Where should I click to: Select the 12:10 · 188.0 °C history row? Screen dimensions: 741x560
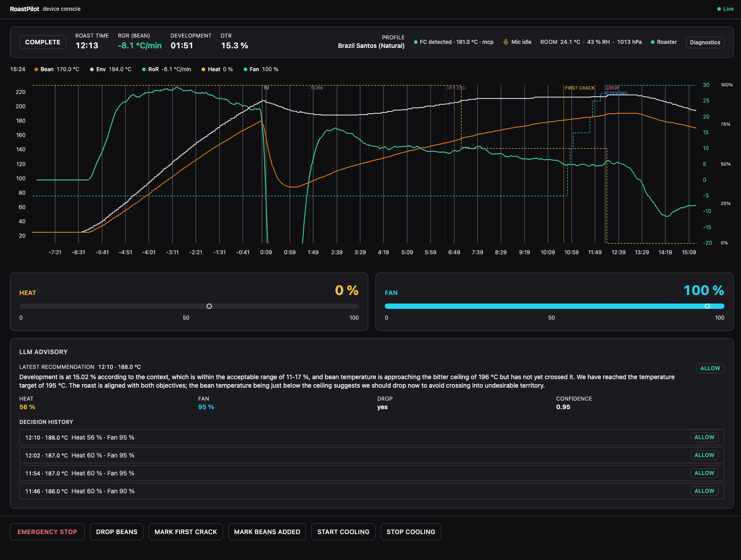[371, 437]
